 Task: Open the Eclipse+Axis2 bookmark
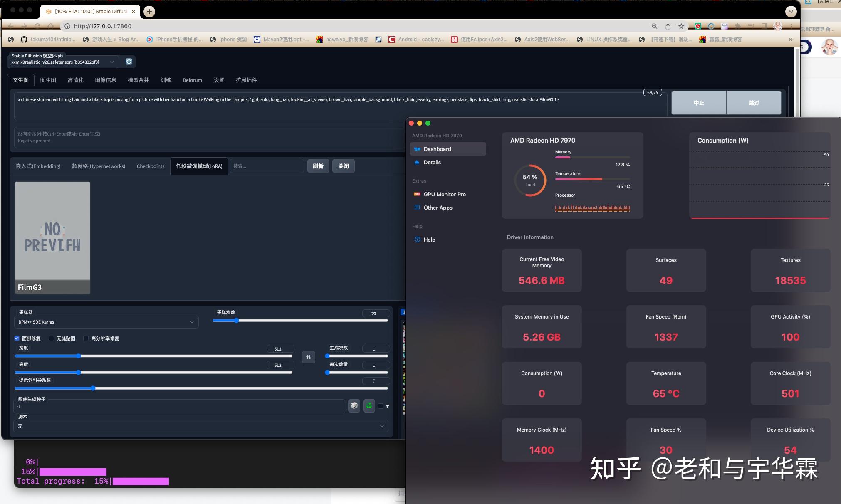click(479, 40)
